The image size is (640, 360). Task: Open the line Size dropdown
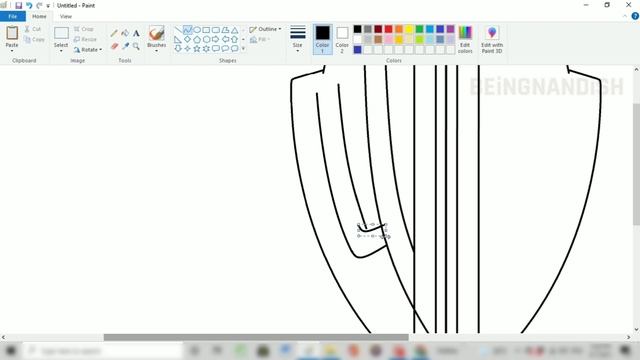tap(298, 39)
